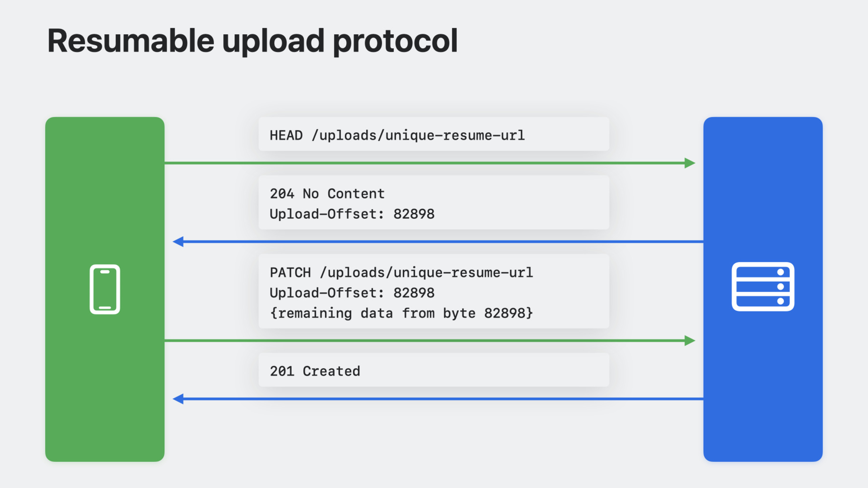Click the Upload-Offset line in the PATCH box

click(x=352, y=293)
